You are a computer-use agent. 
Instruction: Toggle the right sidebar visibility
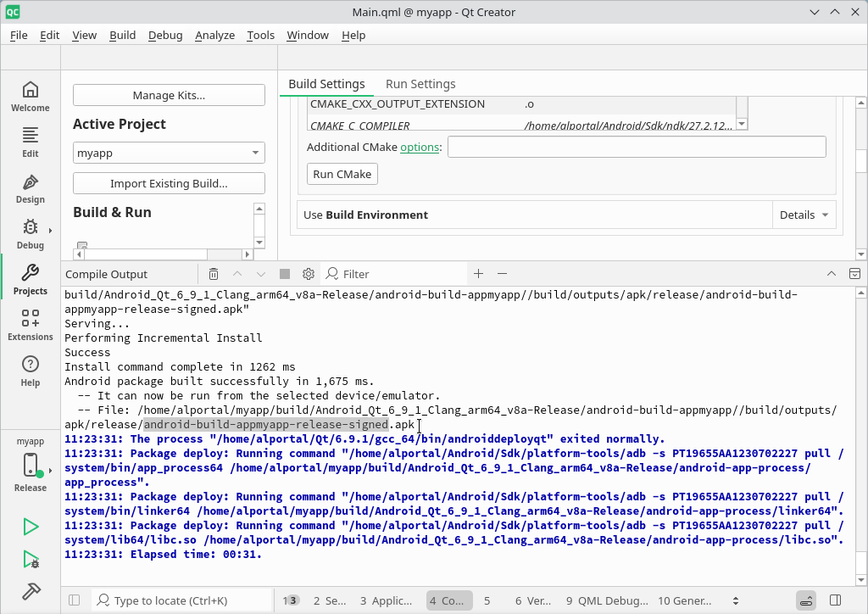pos(836,600)
